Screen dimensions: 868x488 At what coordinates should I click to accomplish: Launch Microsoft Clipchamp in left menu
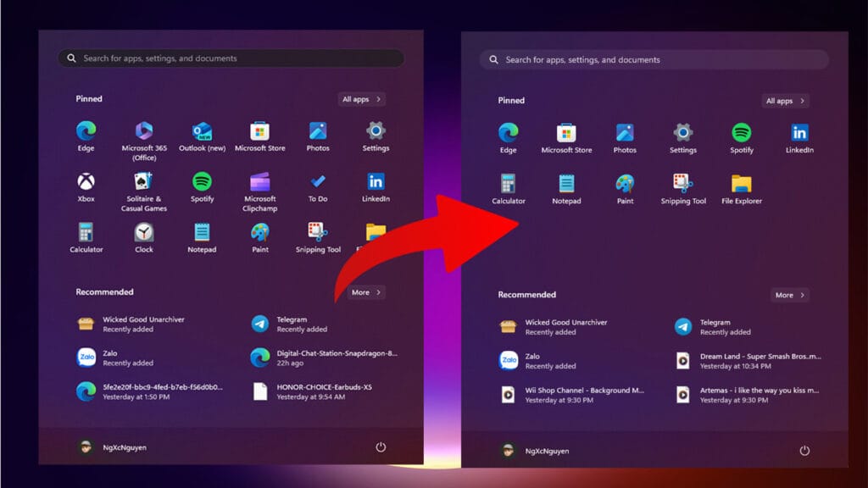[259, 192]
